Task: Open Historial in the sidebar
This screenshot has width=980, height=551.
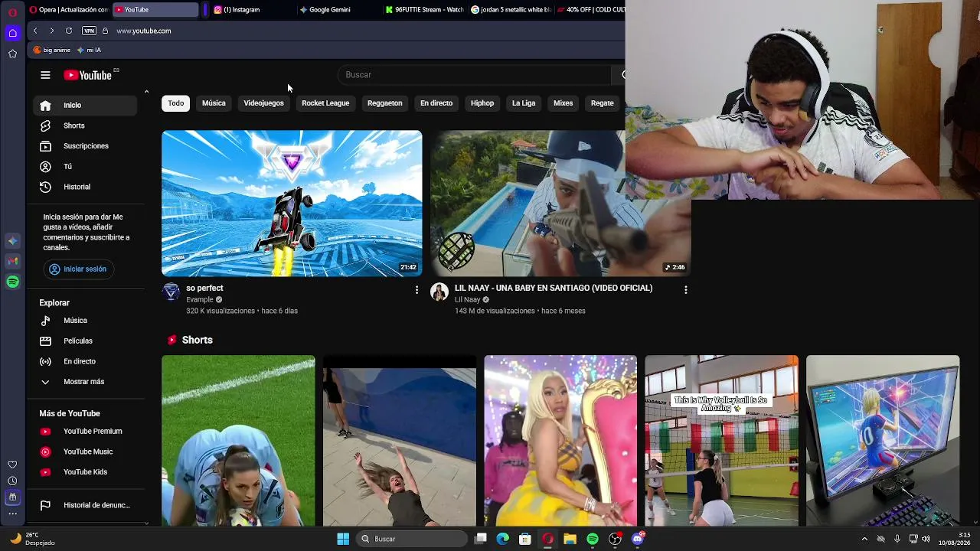Action: point(84,187)
